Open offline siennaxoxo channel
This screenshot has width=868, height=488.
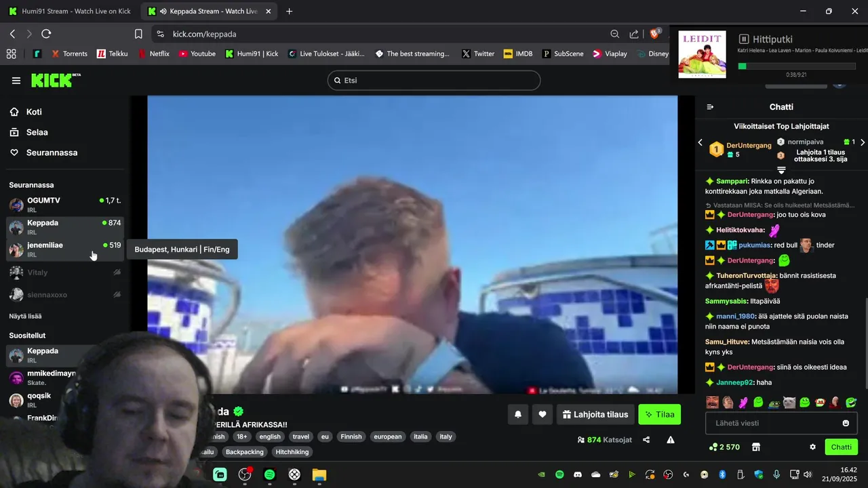65,295
